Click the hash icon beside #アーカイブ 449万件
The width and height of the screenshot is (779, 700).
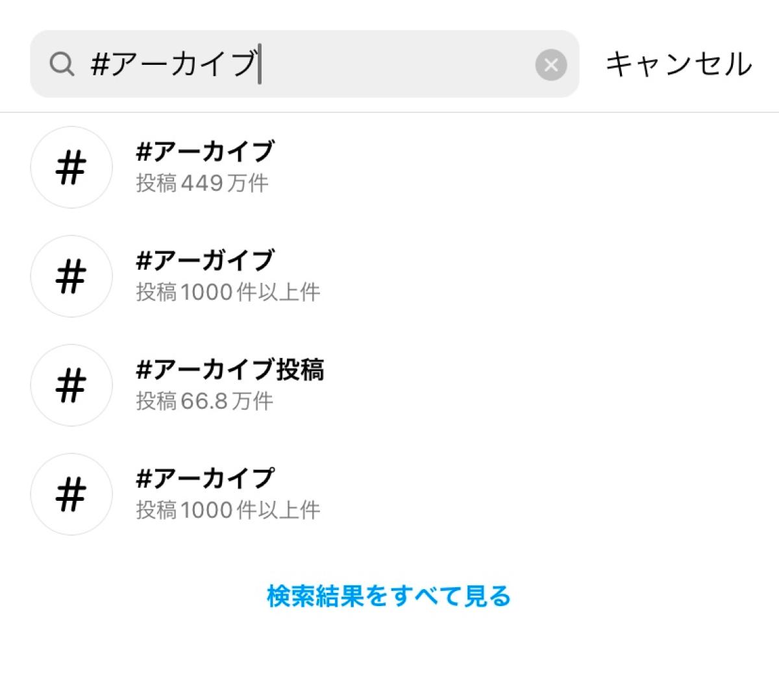point(71,167)
